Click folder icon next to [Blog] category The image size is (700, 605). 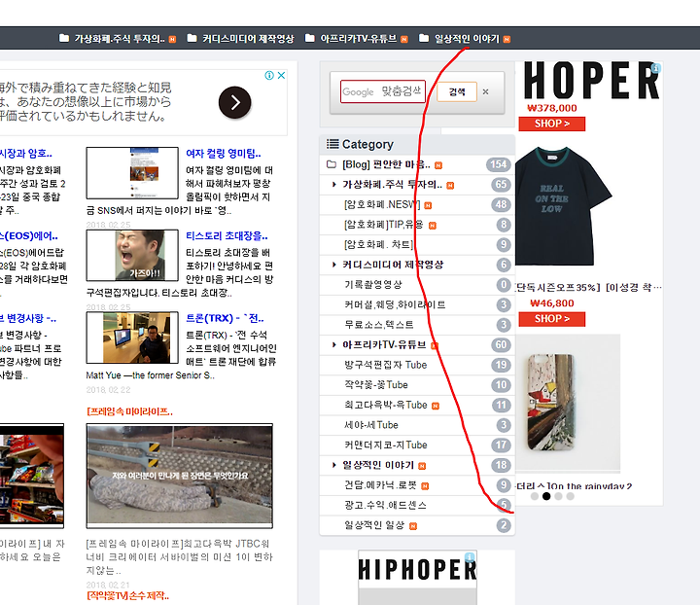point(332,164)
